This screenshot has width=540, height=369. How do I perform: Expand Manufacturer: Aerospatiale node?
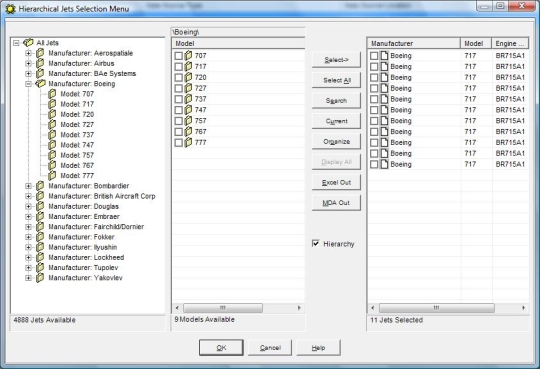[29, 53]
